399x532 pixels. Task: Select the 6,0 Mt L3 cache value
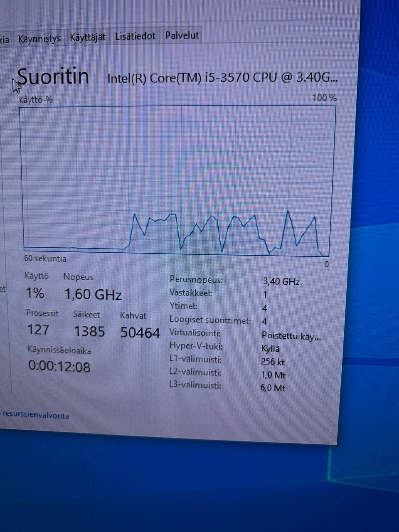pyautogui.click(x=273, y=388)
